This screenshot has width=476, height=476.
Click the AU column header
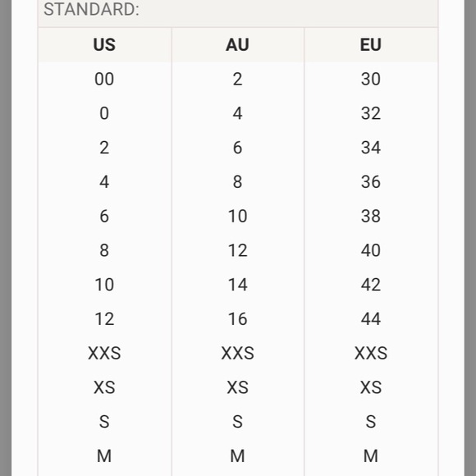(x=237, y=44)
